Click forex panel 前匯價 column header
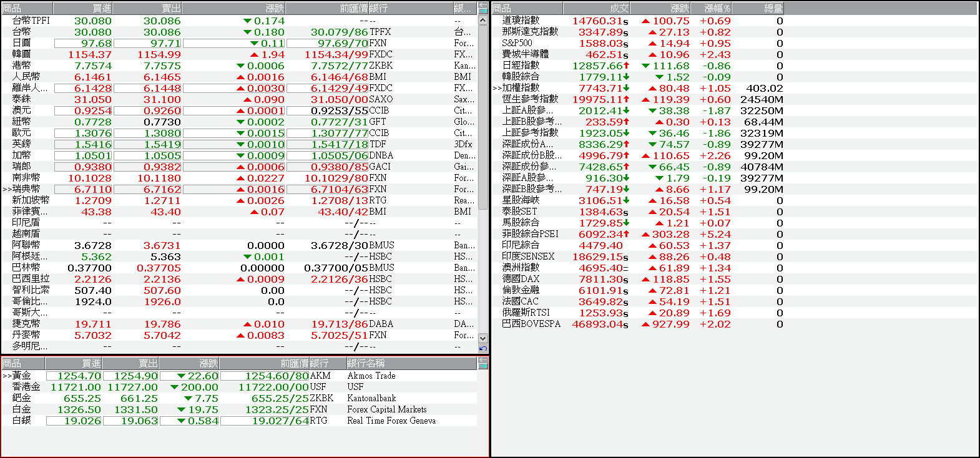 click(x=328, y=8)
